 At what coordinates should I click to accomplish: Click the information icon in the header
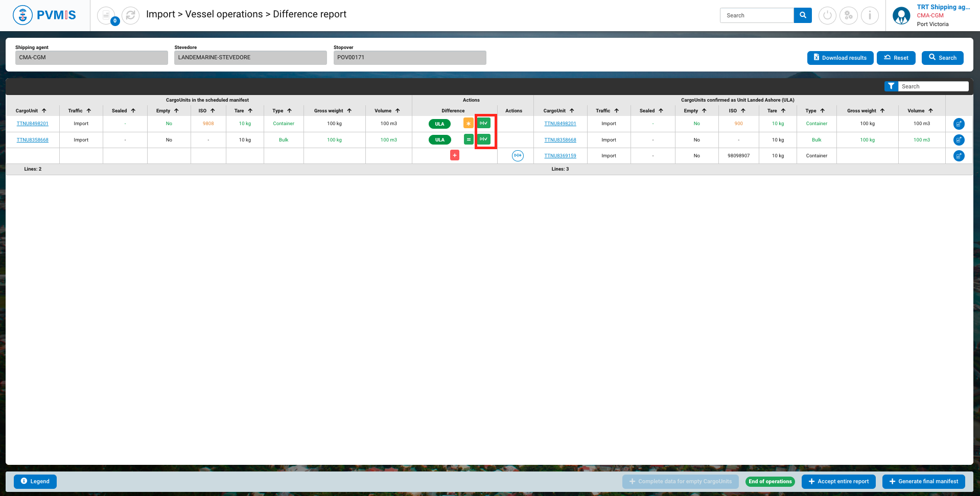(x=870, y=15)
